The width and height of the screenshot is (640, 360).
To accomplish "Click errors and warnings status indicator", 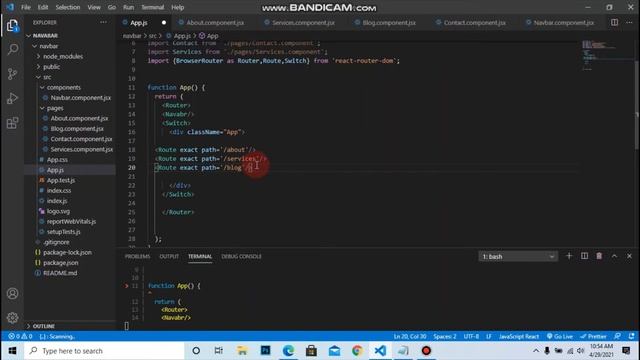I will point(20,336).
